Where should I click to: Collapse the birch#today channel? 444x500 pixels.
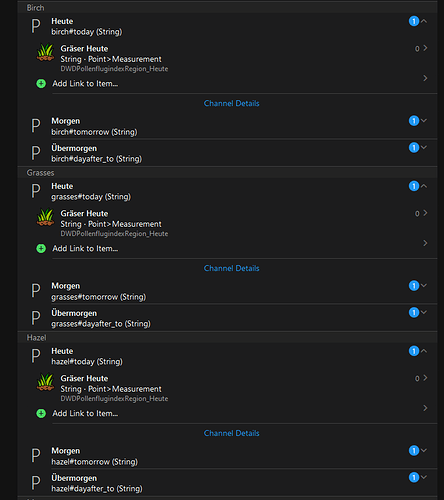(x=424, y=21)
